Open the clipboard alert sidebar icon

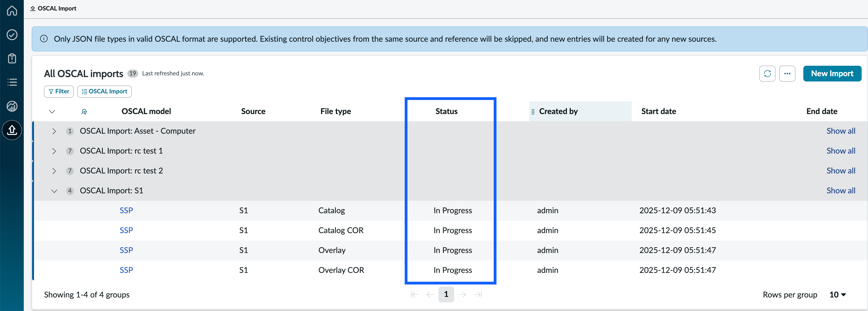[x=12, y=59]
